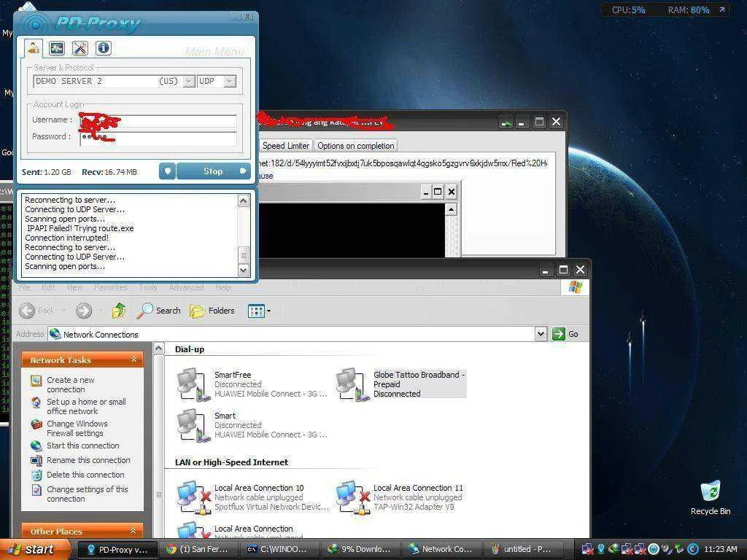Click the Back button in Explorer toolbar
The image size is (747, 560).
coord(37,311)
